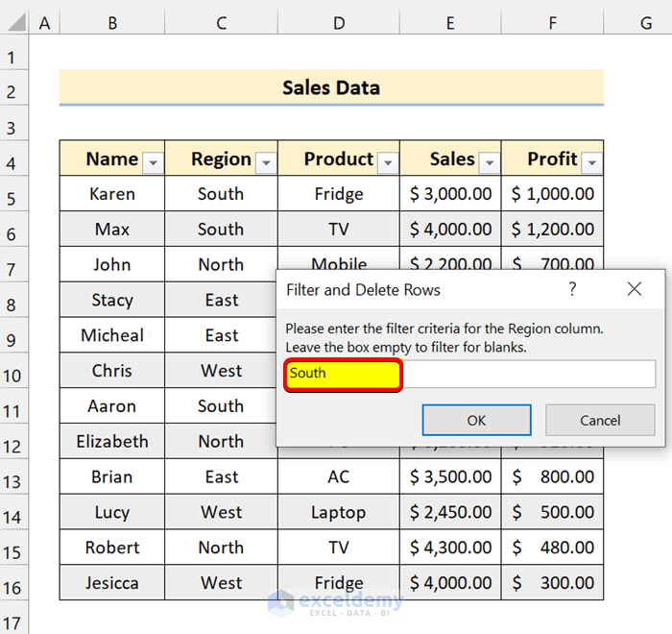Click the dialog help question mark icon

pos(572,289)
